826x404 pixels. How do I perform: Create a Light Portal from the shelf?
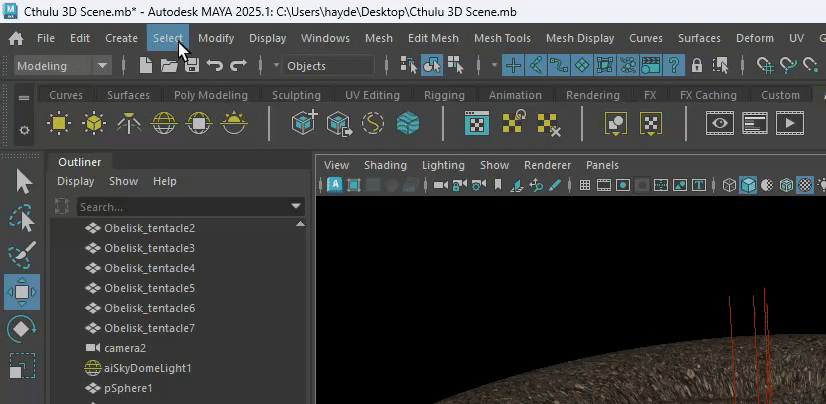tap(199, 123)
